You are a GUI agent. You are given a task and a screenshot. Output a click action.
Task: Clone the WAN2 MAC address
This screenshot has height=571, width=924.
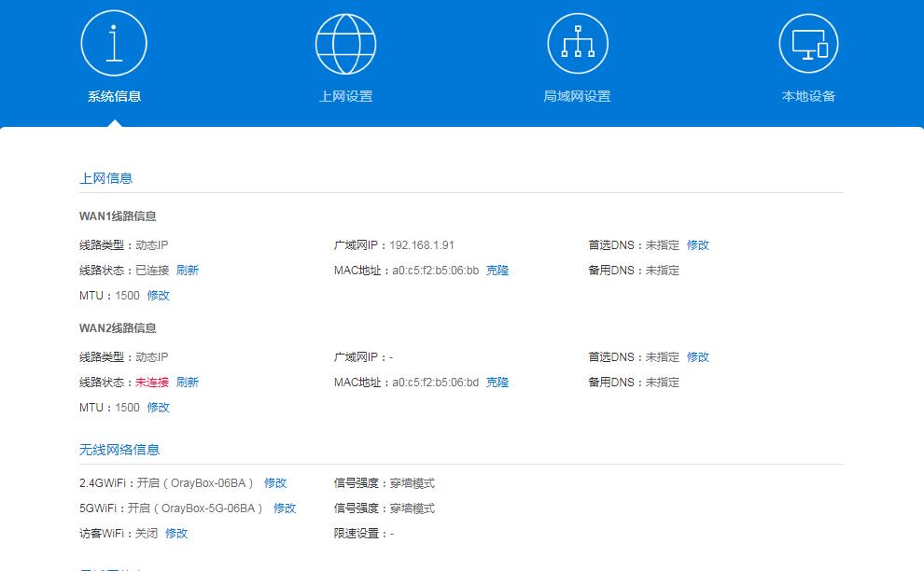click(496, 382)
